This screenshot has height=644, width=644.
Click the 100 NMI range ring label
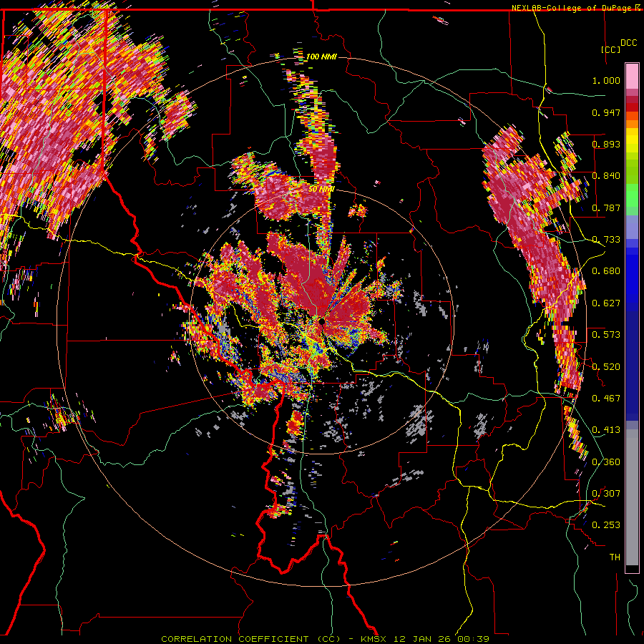point(321,57)
